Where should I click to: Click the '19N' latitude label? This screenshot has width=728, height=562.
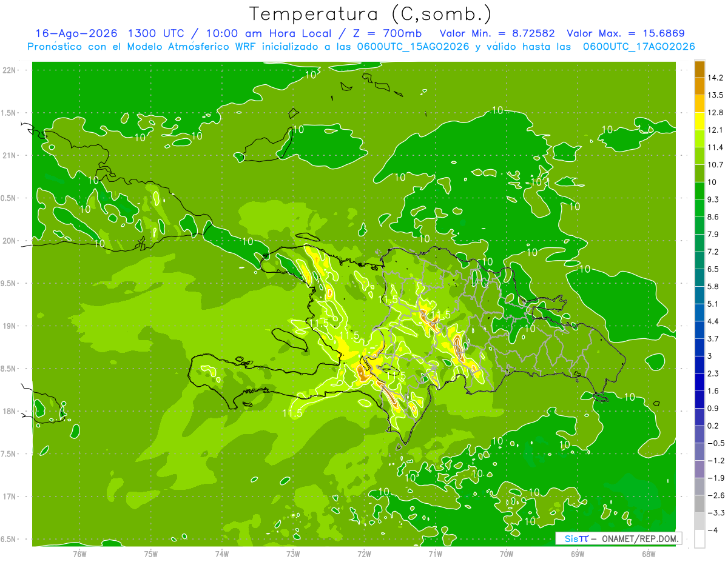click(x=8, y=326)
